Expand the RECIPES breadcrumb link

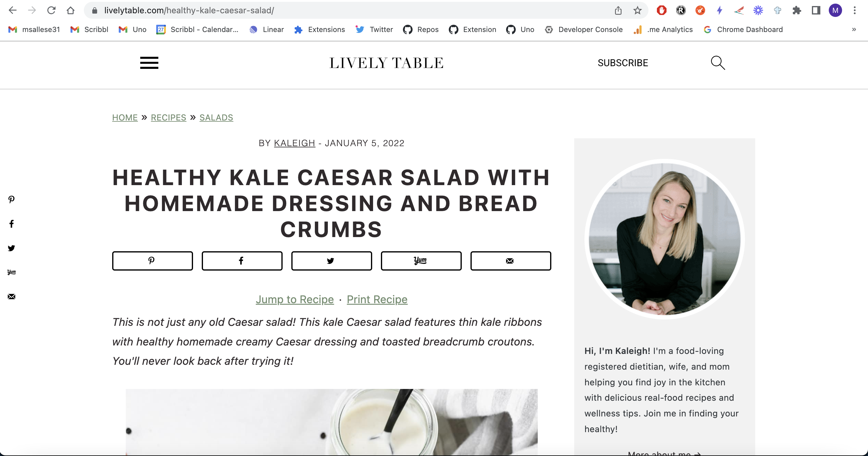168,117
